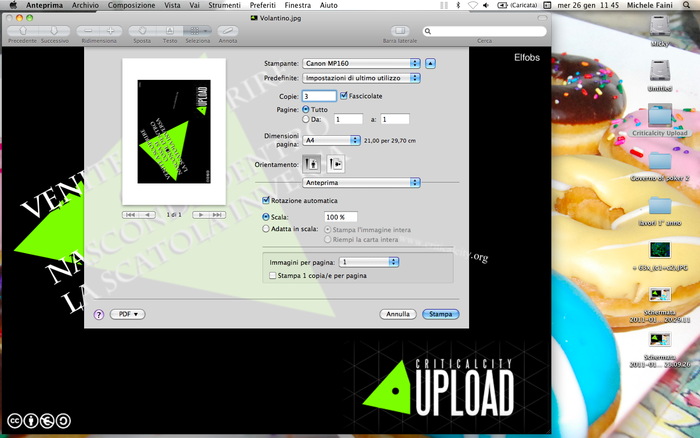Click the zoom out (minus) button

point(88,31)
